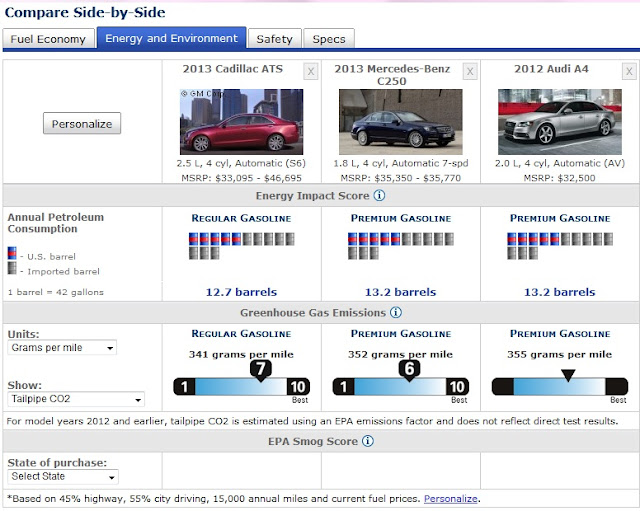Expand the Select State dropdown
The height and width of the screenshot is (511, 640).
pyautogui.click(x=63, y=477)
